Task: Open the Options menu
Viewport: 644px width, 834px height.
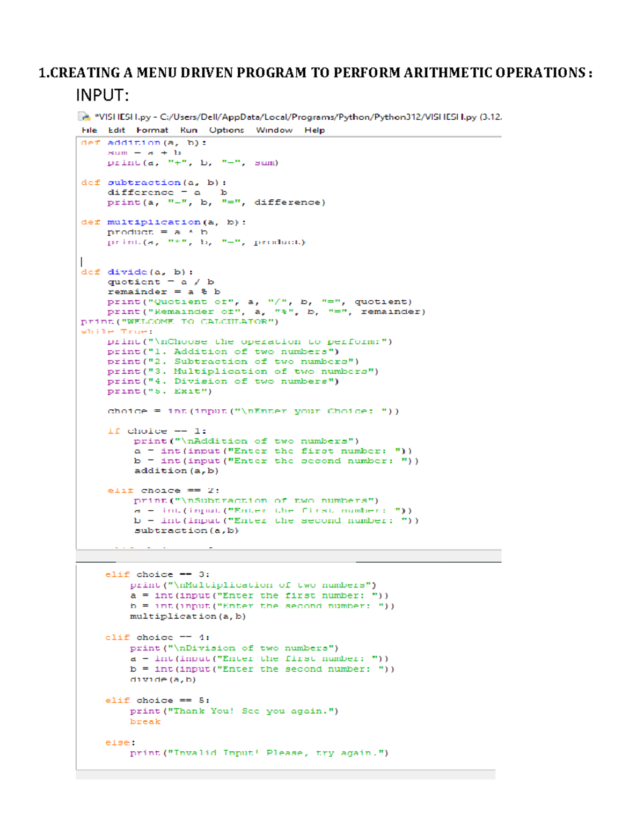Action: [x=226, y=130]
